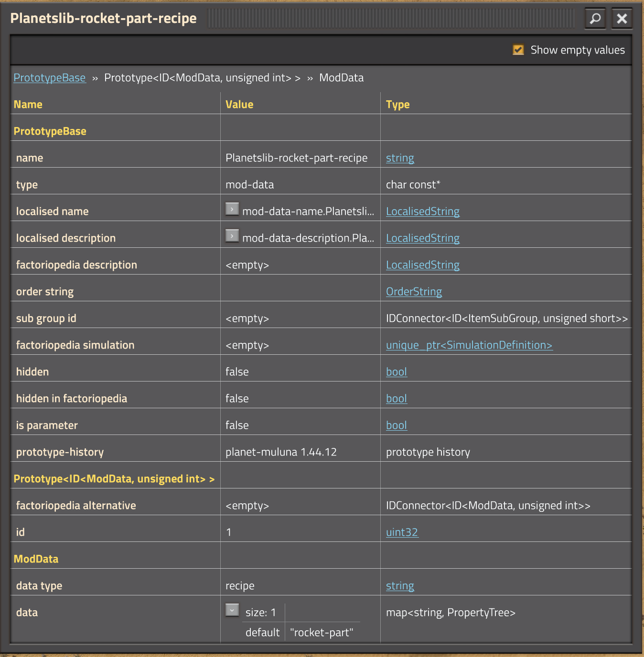The image size is (644, 657).
Task: Select the Prototype<ID<ModData, unsigned int> > breadcrumb
Action: tap(203, 78)
